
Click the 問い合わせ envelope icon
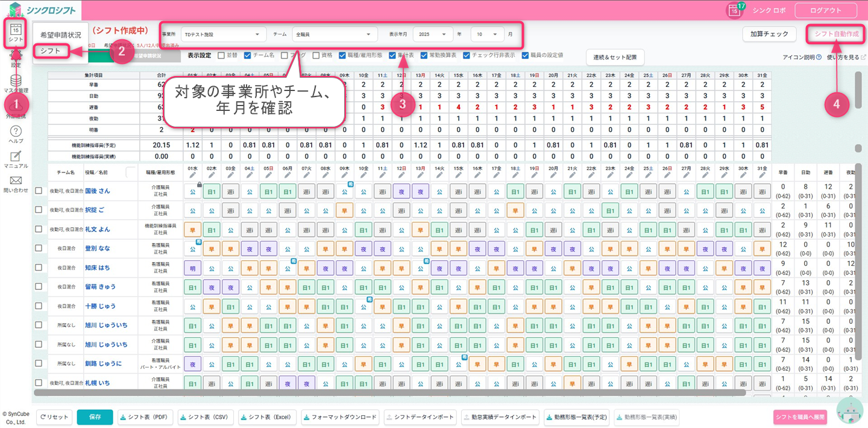(16, 181)
